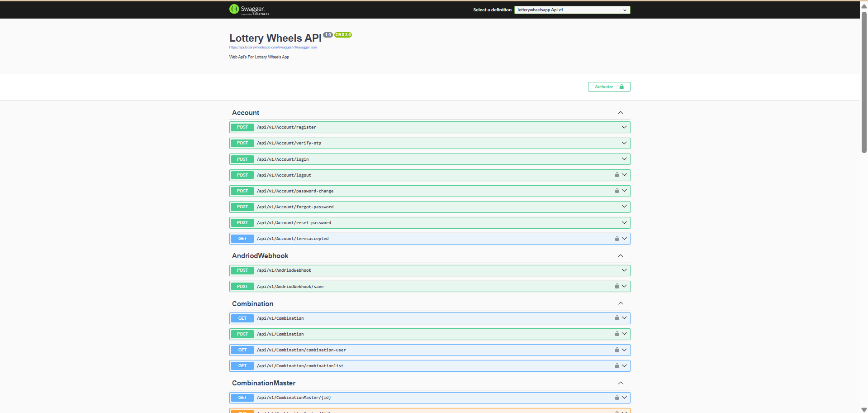
Task: Click the Account section heading
Action: point(246,113)
